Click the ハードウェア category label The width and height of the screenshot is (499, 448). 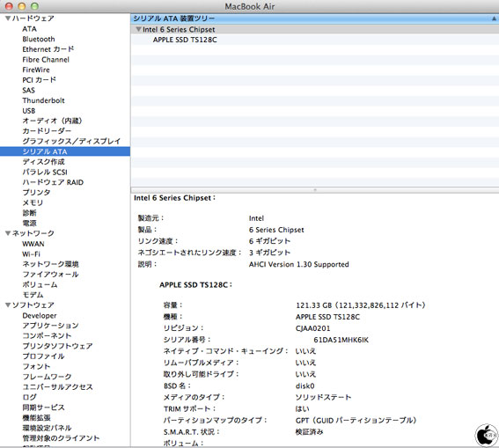point(33,18)
